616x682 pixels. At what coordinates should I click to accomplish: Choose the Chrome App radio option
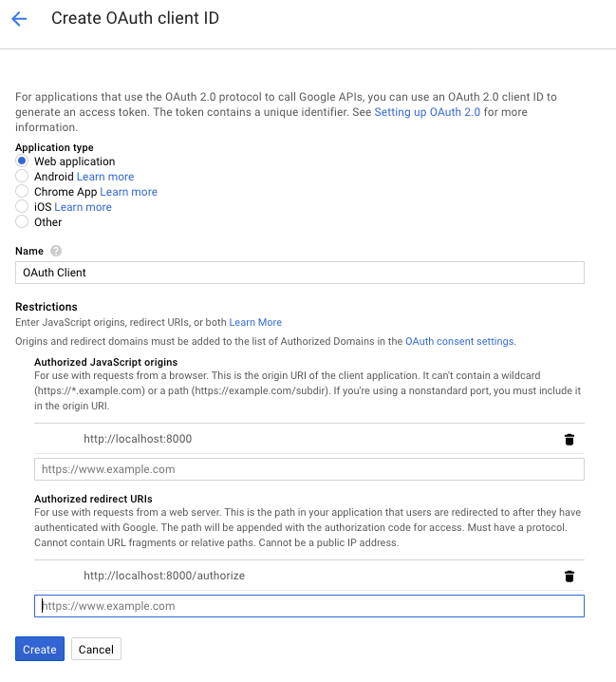(22, 191)
